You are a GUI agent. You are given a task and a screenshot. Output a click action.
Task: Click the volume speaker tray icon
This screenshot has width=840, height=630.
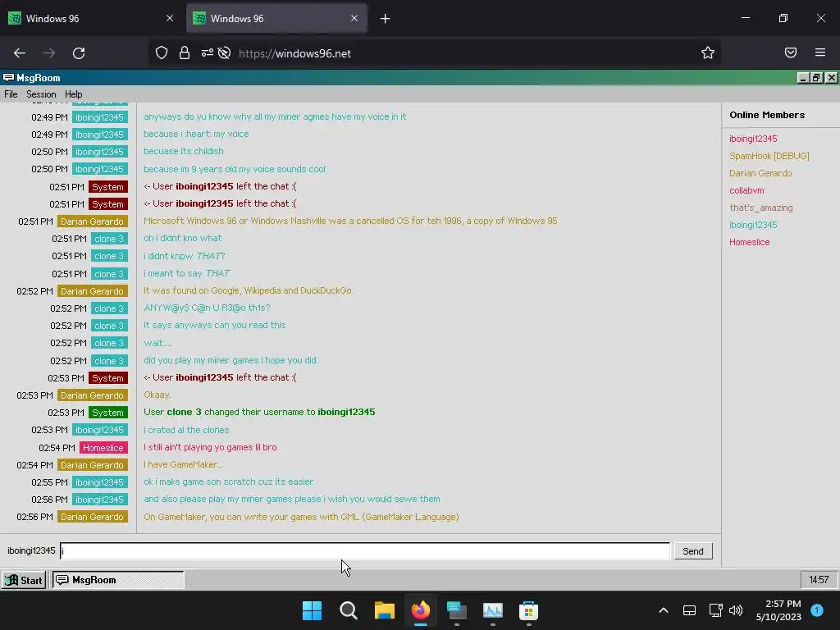736,610
